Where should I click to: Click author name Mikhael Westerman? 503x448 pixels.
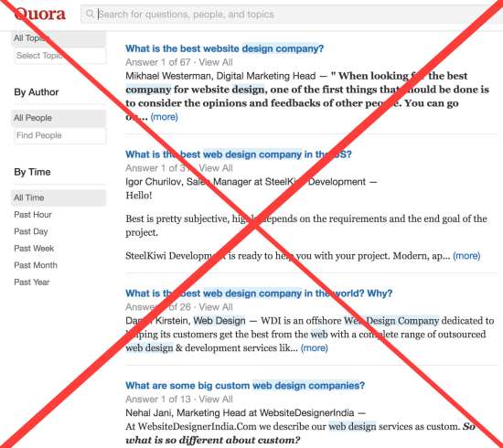(x=168, y=76)
